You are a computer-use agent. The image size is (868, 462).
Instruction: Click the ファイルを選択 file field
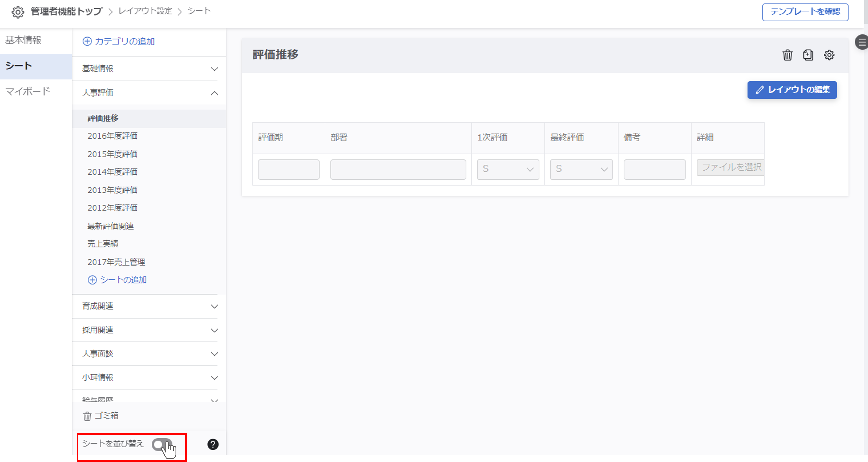point(730,167)
